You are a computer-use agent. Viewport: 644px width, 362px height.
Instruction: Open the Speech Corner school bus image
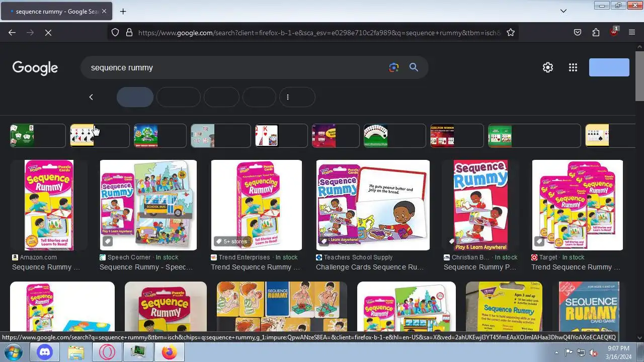pos(148,205)
